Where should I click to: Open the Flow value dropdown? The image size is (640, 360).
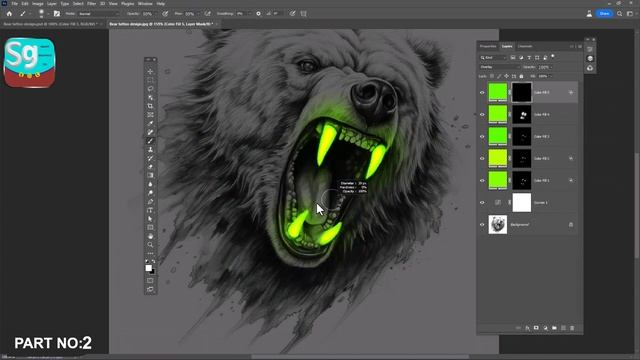pos(198,13)
